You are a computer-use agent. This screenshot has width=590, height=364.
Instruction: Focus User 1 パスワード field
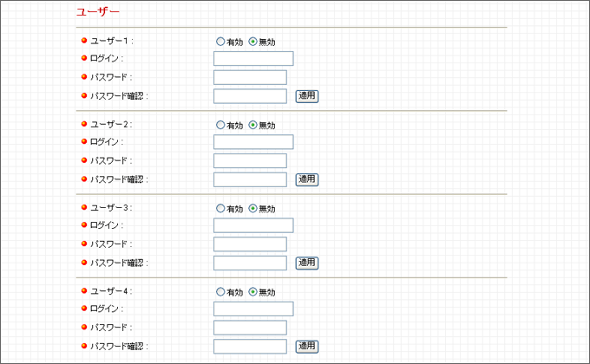(x=250, y=77)
